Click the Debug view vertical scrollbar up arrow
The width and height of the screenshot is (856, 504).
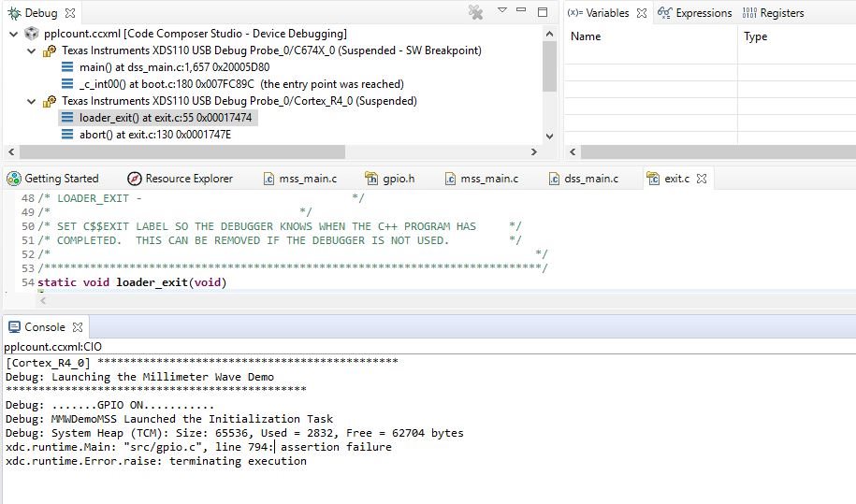pyautogui.click(x=550, y=34)
